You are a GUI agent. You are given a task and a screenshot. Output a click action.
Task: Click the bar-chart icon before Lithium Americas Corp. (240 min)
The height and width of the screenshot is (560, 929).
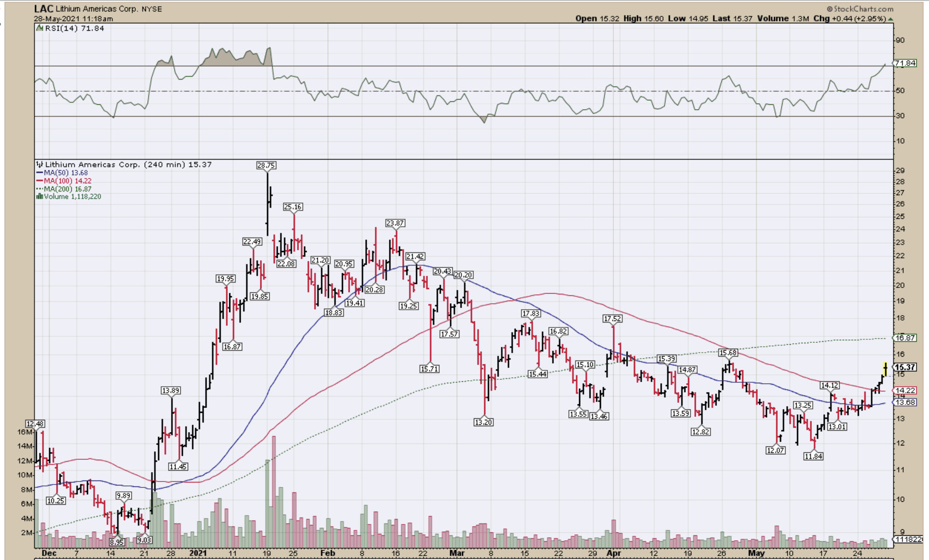(x=40, y=164)
